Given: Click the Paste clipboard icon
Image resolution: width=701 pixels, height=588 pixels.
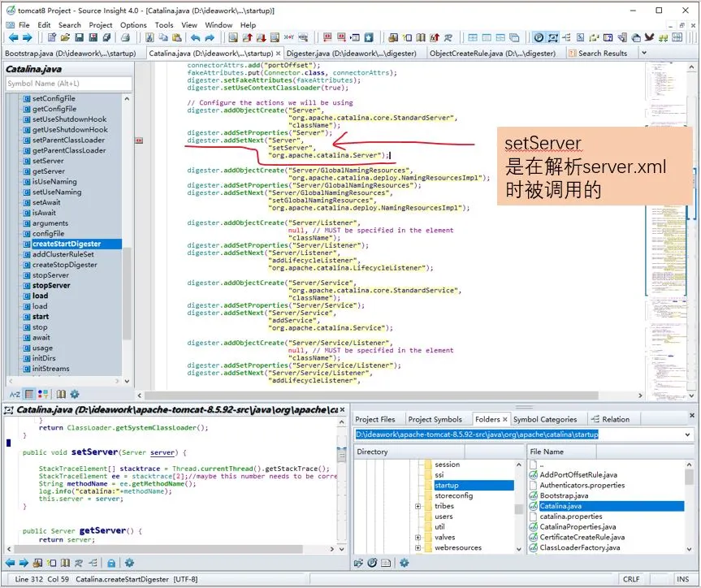Looking at the screenshot, I should (177, 37).
